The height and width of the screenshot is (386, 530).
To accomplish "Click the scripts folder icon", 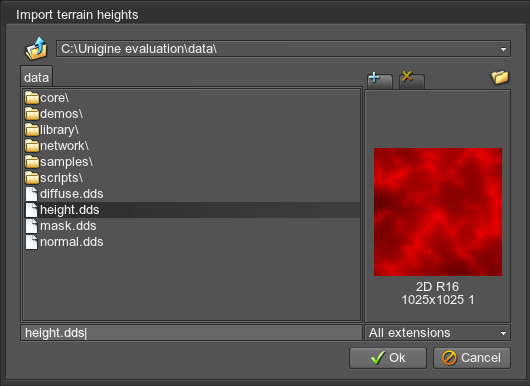I will 32,178.
